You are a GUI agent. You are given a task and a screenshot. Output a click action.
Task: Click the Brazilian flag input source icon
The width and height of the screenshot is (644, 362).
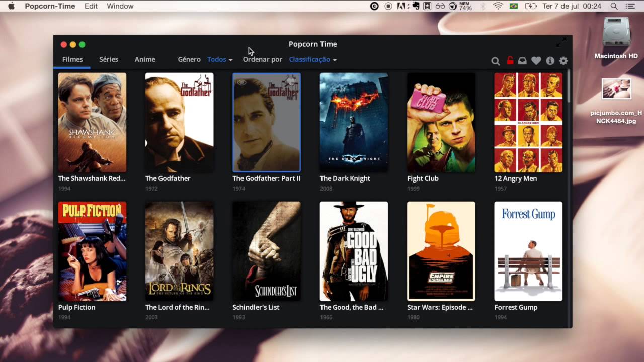coord(514,6)
